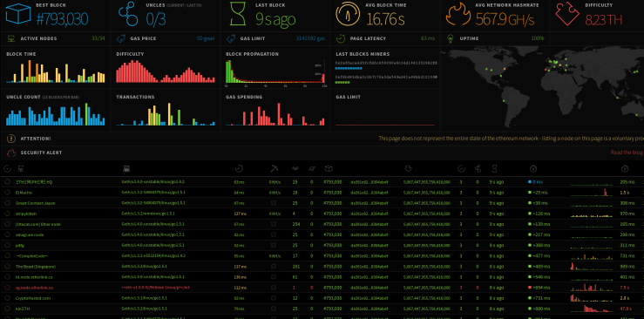This screenshot has width=644, height=319.
Task: Sort by the last column's clock header icon
Action: (x=624, y=168)
